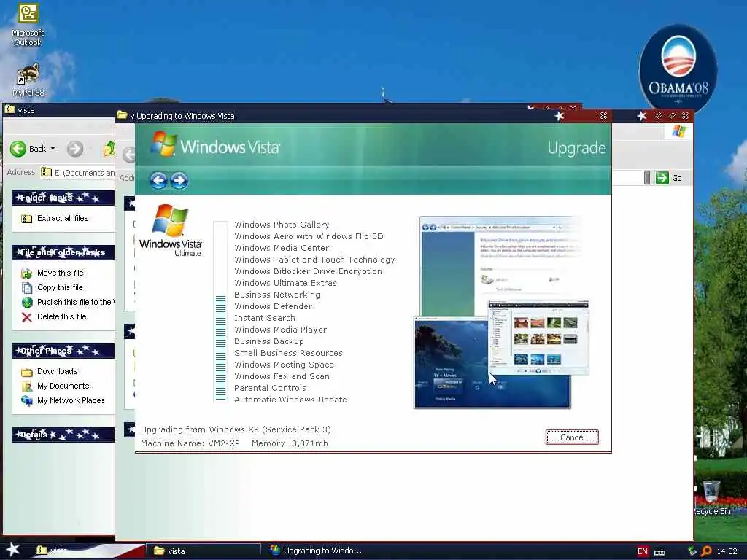The height and width of the screenshot is (560, 747).
Task: Click Windows Ultimate Extras text
Action: [x=285, y=283]
